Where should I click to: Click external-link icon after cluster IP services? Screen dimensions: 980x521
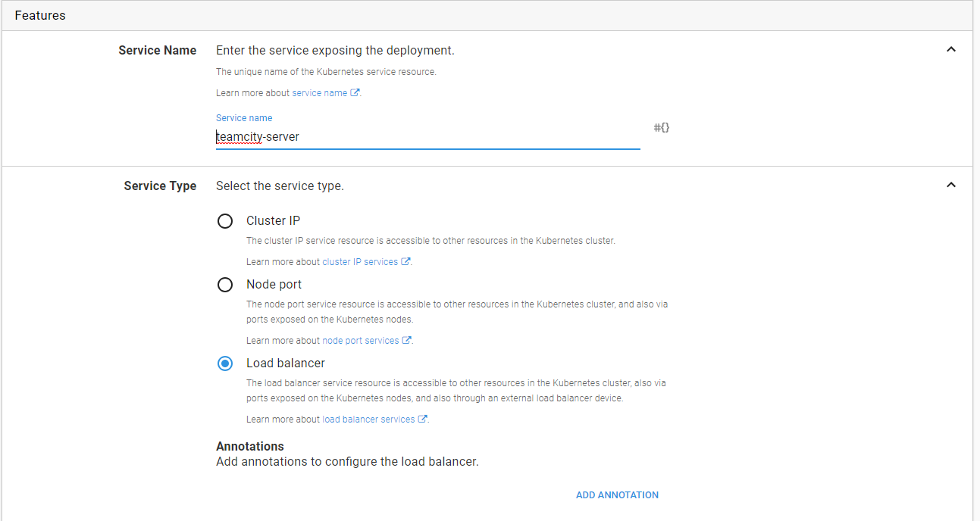tap(405, 262)
